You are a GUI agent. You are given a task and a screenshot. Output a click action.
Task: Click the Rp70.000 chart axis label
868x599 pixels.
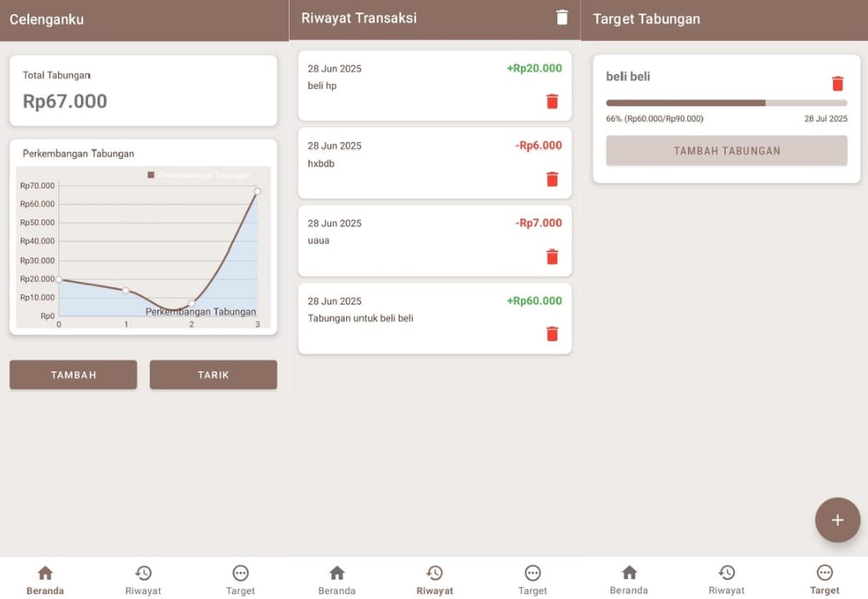pos(37,186)
